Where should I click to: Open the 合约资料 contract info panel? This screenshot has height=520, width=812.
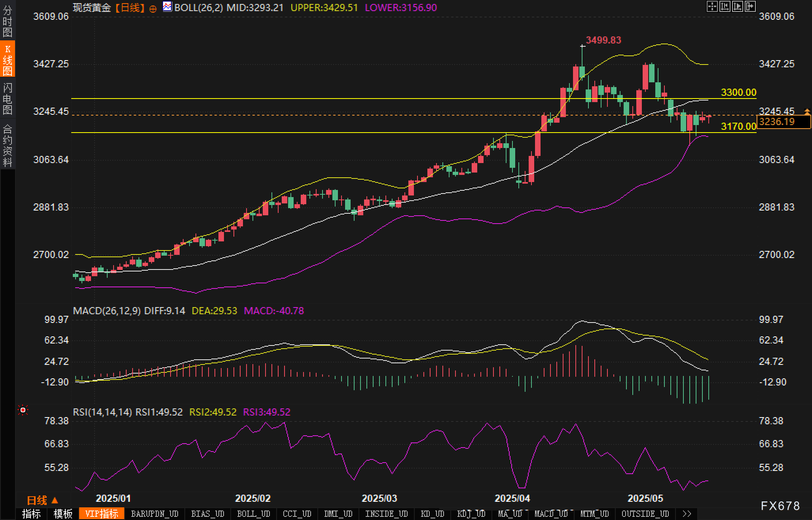coord(8,145)
